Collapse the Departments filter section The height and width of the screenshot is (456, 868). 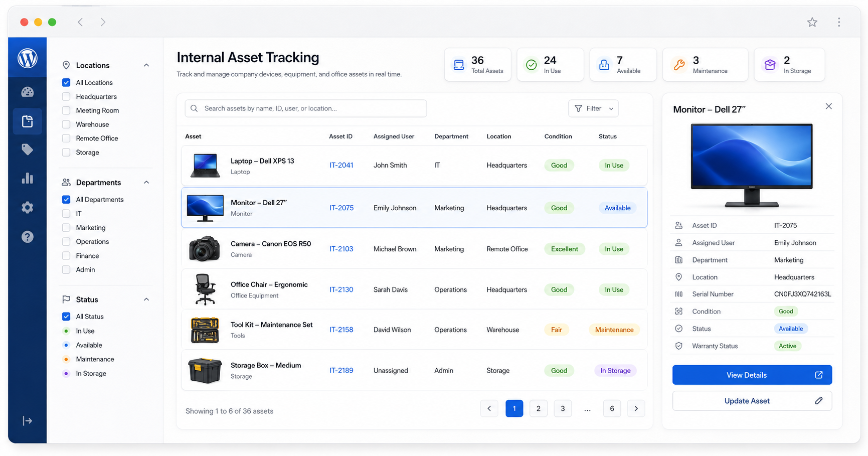pos(146,182)
